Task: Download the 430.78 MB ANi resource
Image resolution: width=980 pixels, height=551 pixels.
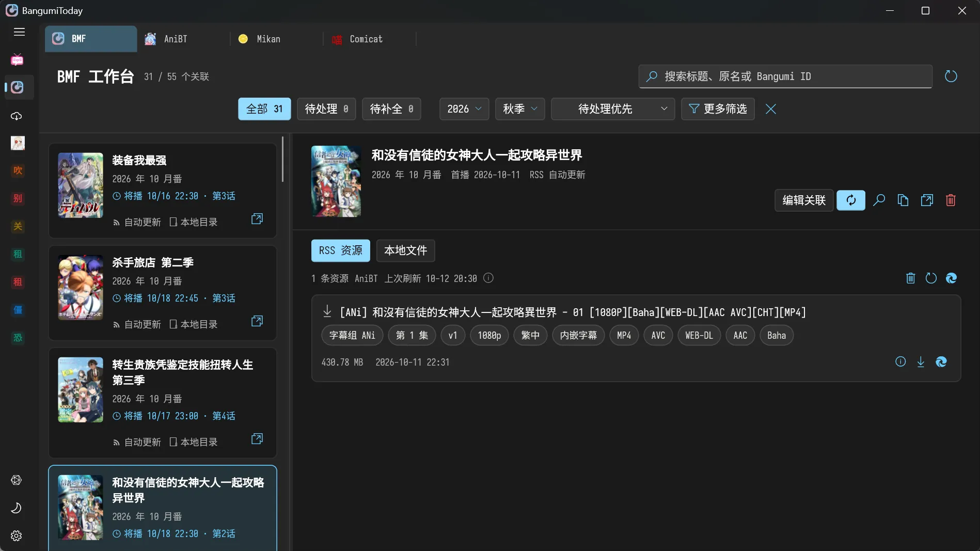Action: click(x=921, y=362)
